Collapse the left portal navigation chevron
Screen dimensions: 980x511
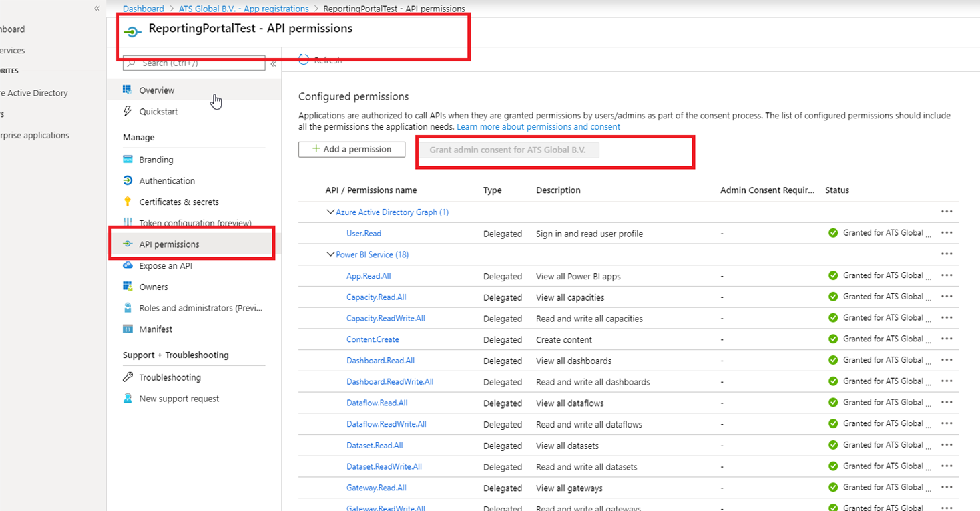pos(97,9)
